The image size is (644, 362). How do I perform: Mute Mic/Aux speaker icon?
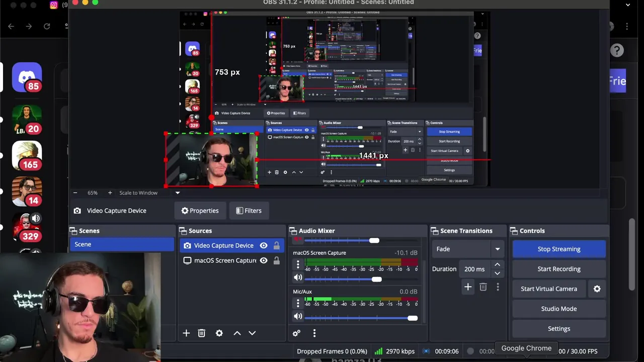[x=298, y=316]
